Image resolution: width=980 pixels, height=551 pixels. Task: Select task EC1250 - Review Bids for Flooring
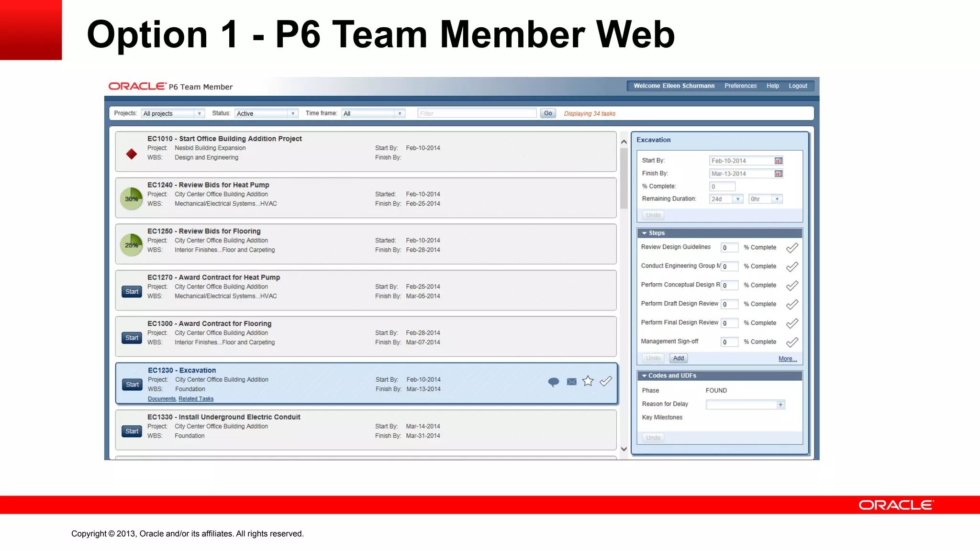(366, 244)
